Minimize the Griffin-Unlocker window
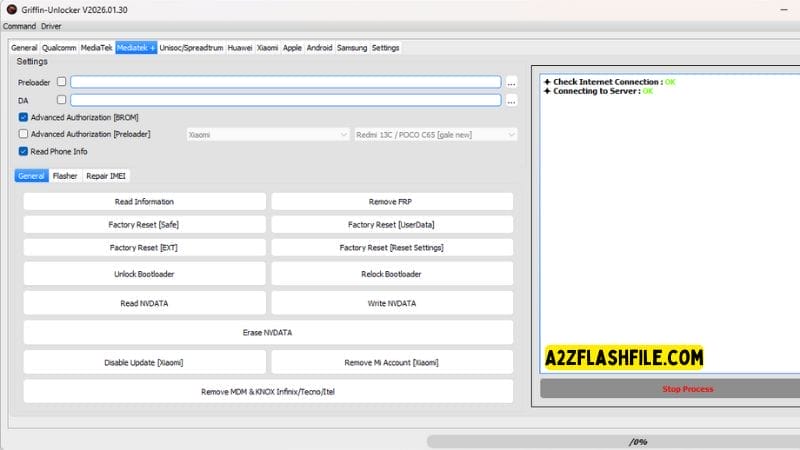The image size is (800, 450). click(784, 10)
